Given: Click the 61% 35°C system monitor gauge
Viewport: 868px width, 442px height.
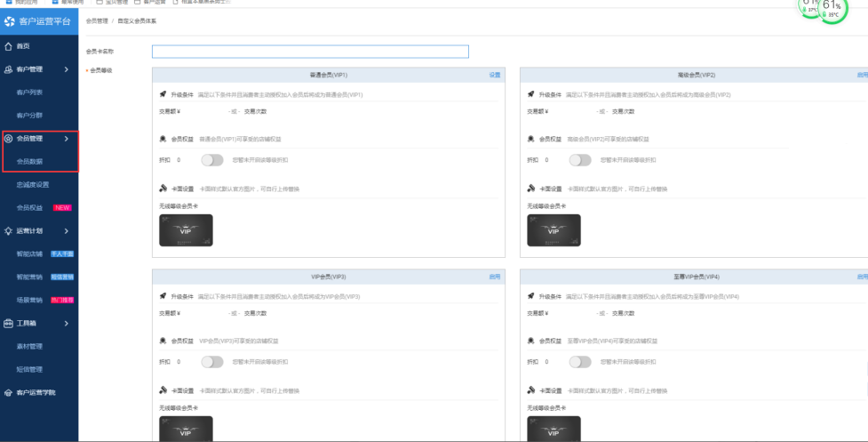Looking at the screenshot, I should click(832, 10).
